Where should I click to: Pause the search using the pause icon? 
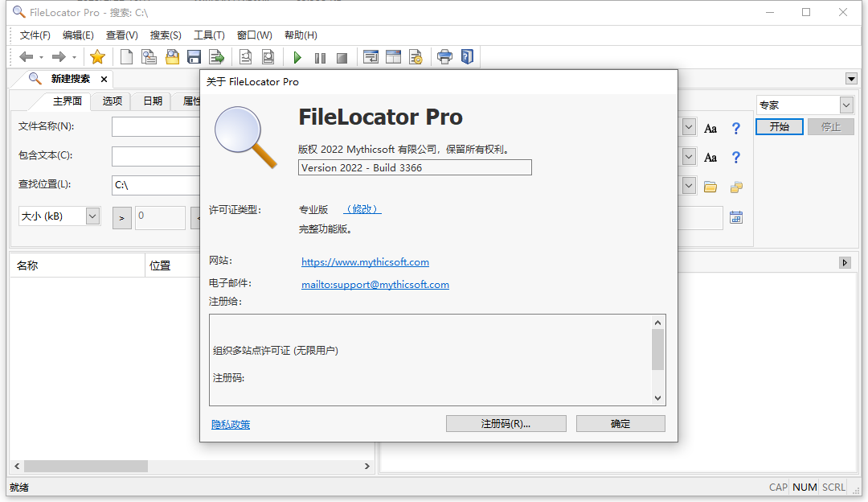click(319, 56)
